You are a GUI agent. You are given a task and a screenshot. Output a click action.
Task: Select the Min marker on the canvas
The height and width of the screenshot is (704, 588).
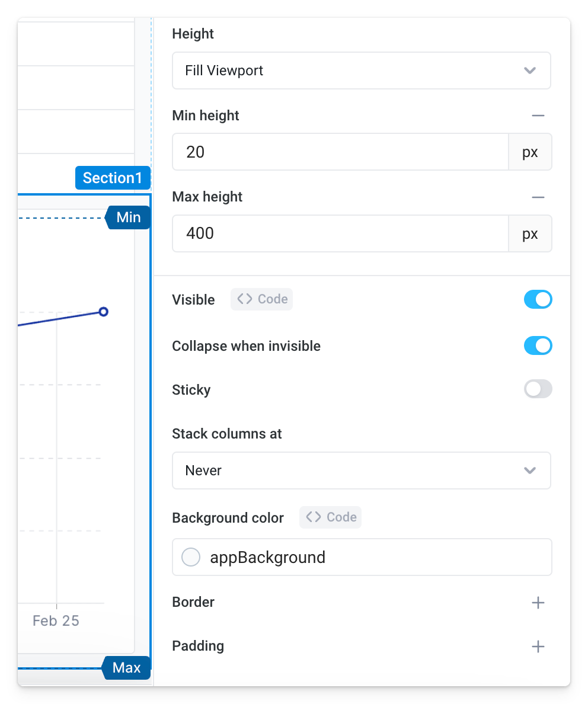click(128, 217)
